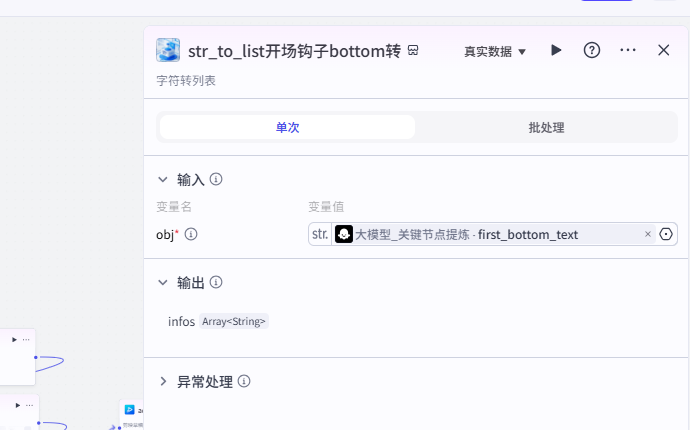Viewport: 690px width, 430px height.
Task: Click the info icon next to 输入
Action: click(216, 180)
